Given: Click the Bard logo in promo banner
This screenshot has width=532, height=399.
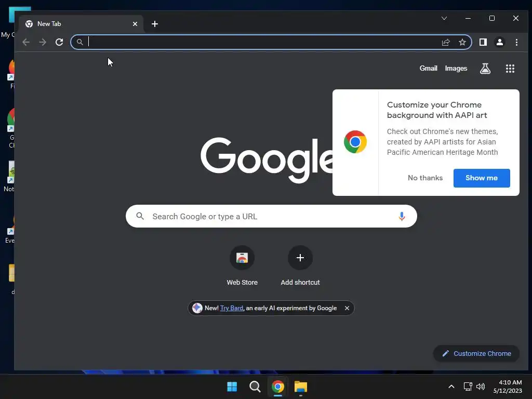Looking at the screenshot, I should [197, 308].
